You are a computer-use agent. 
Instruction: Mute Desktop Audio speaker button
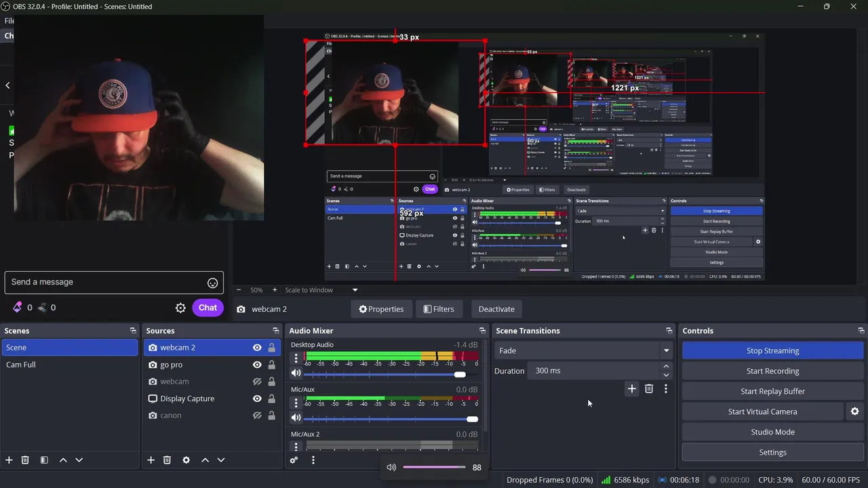(296, 373)
